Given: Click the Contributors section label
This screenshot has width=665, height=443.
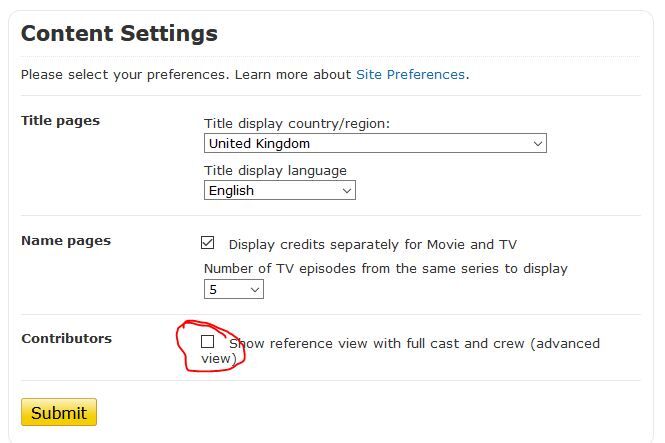Looking at the screenshot, I should point(66,339).
